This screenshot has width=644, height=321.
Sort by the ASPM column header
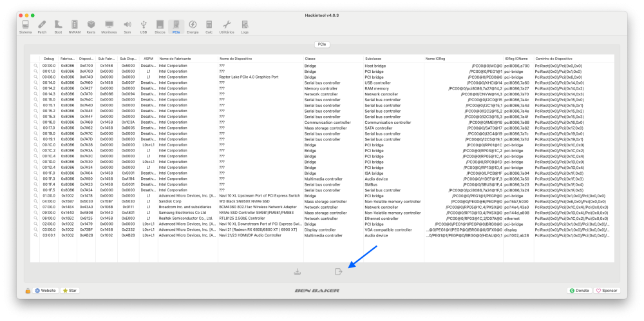click(148, 59)
